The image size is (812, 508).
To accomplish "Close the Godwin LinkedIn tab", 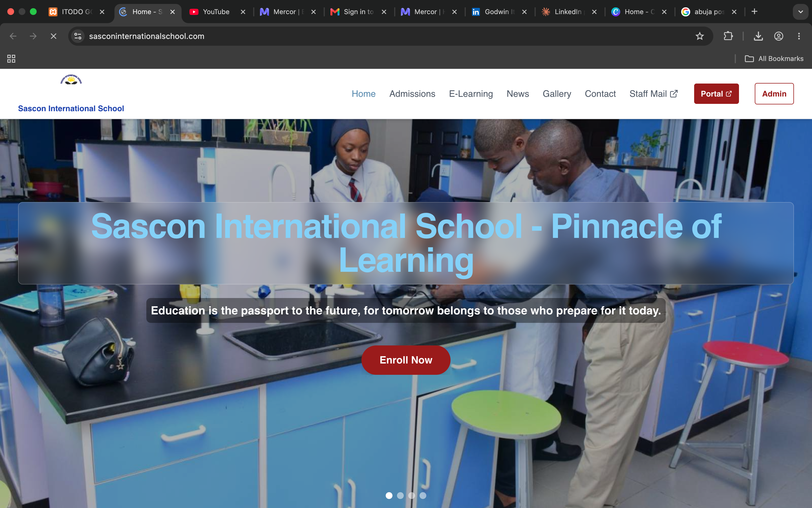I will coord(524,12).
